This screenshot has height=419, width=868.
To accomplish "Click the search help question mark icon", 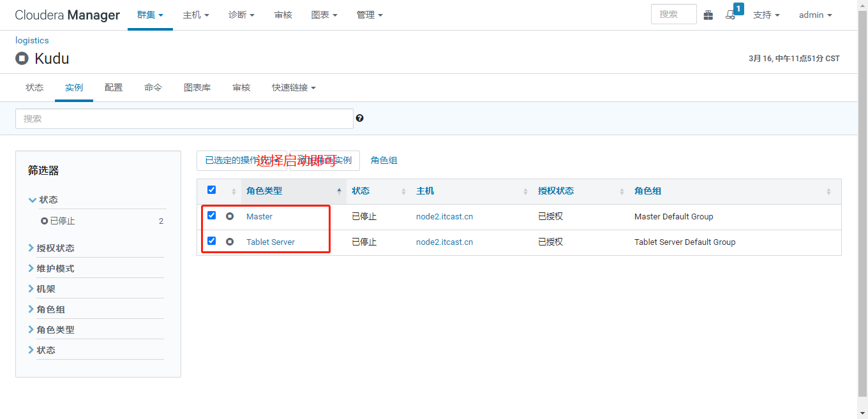I will tap(360, 118).
